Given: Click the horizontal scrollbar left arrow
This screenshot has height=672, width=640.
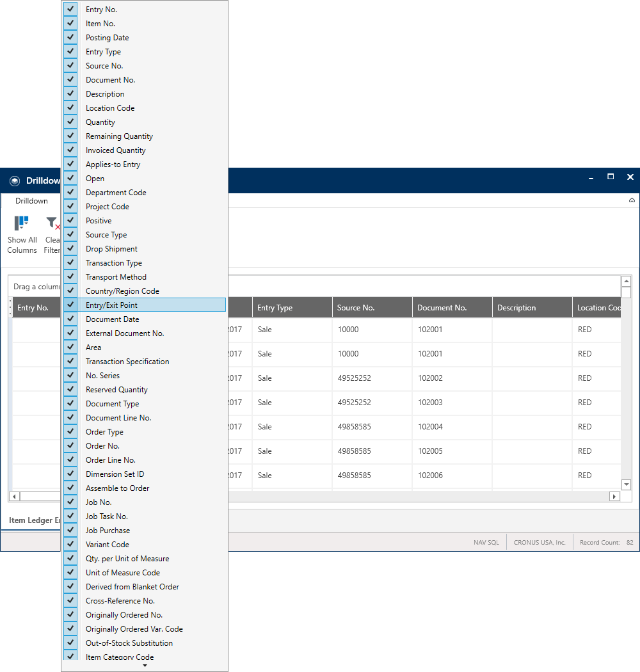Looking at the screenshot, I should pos(14,496).
